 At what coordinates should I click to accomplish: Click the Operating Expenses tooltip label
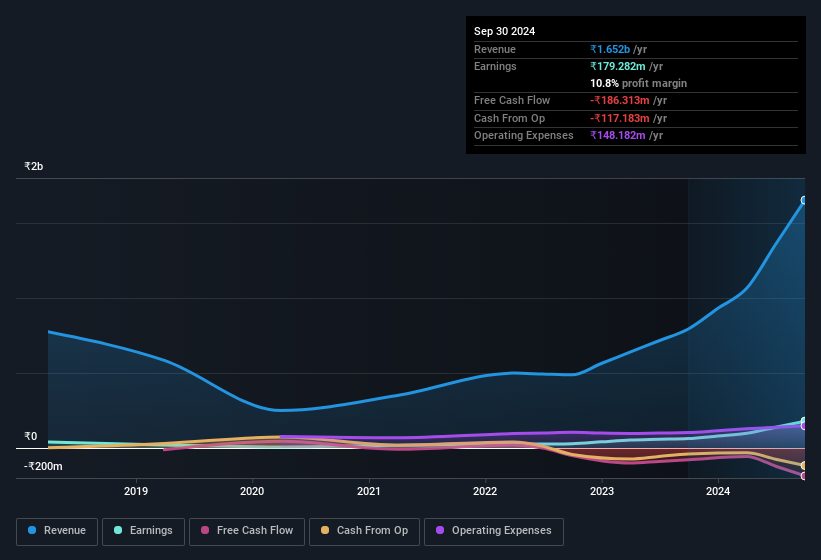524,136
